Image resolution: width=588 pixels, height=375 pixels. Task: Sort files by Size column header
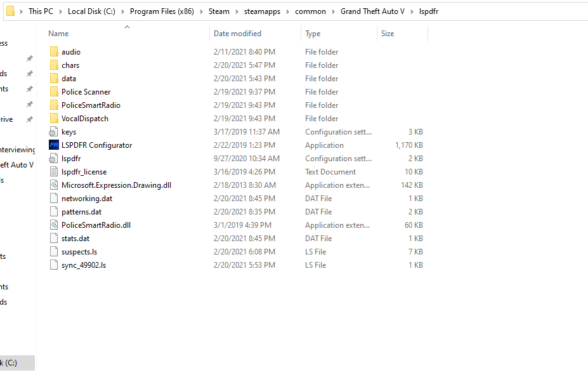tap(388, 34)
